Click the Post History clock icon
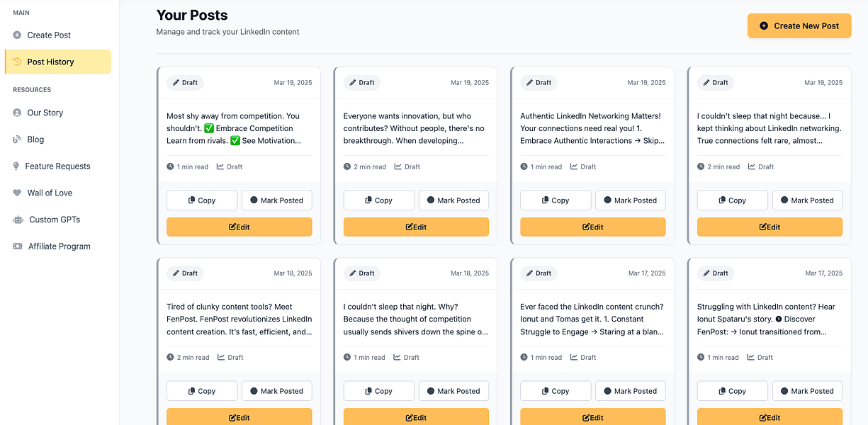The image size is (868, 425). click(x=18, y=62)
